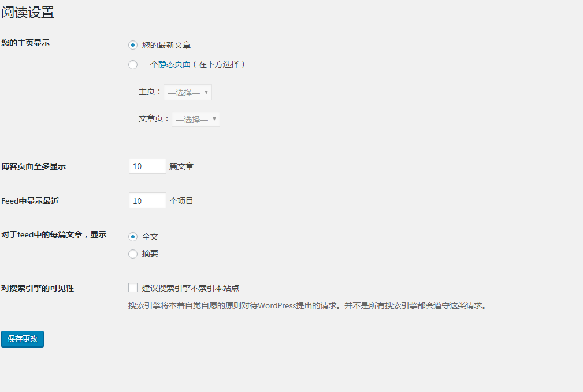
Task: Click the Feed中显示最近 label
Action: [x=30, y=201]
